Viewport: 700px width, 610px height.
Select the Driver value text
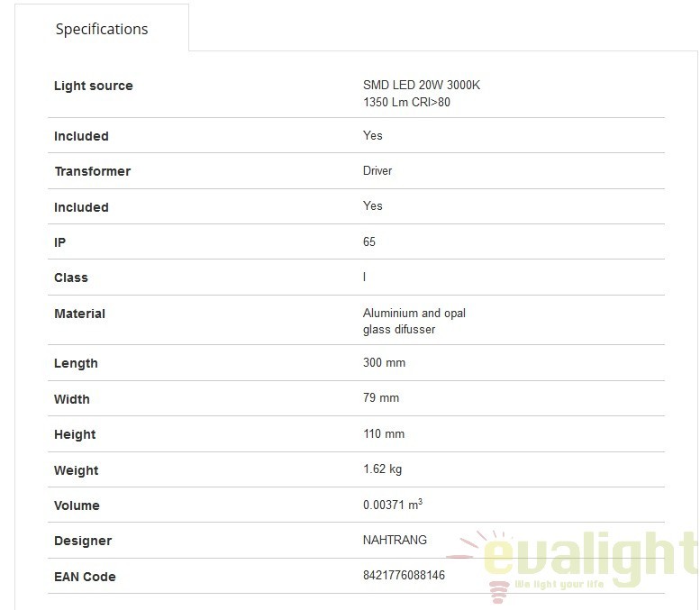(x=377, y=170)
